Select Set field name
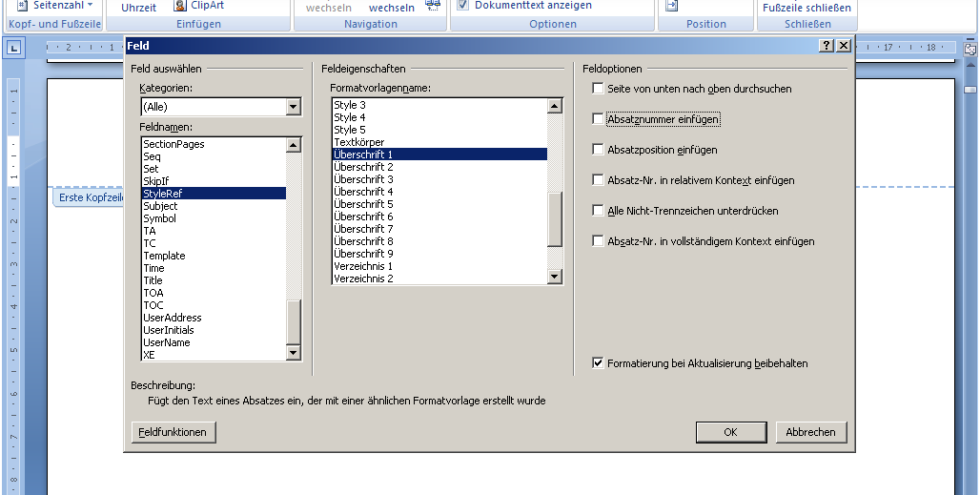The height and width of the screenshot is (495, 980). pyautogui.click(x=214, y=169)
